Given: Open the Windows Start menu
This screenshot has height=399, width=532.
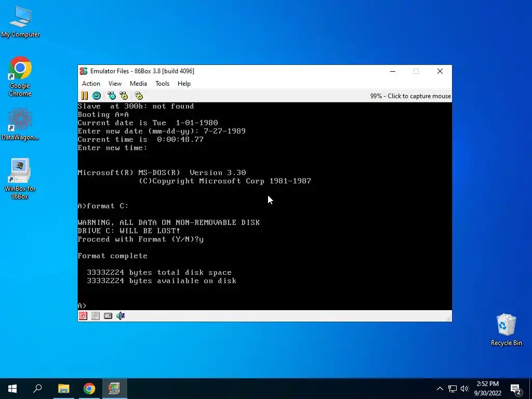Looking at the screenshot, I should coord(12,389).
